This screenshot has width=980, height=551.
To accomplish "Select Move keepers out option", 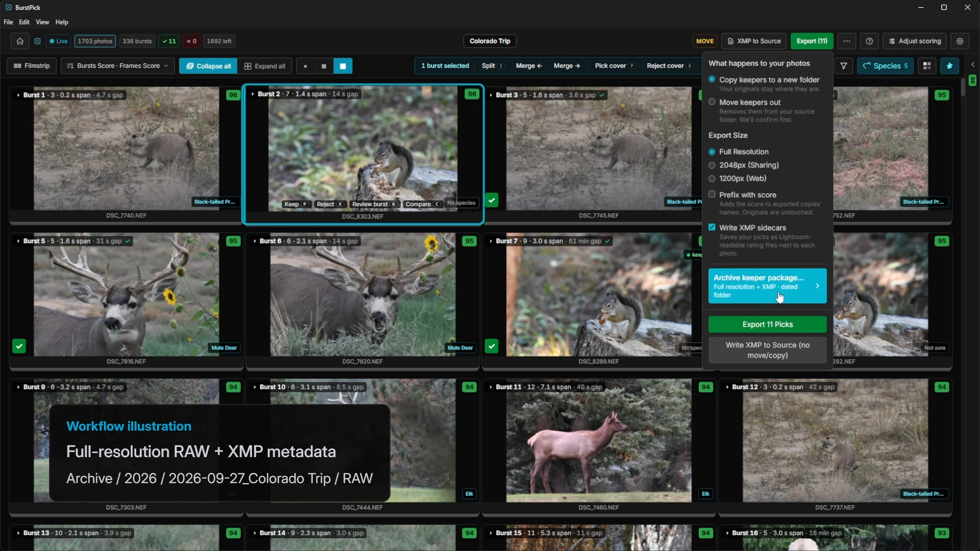I will click(x=712, y=102).
